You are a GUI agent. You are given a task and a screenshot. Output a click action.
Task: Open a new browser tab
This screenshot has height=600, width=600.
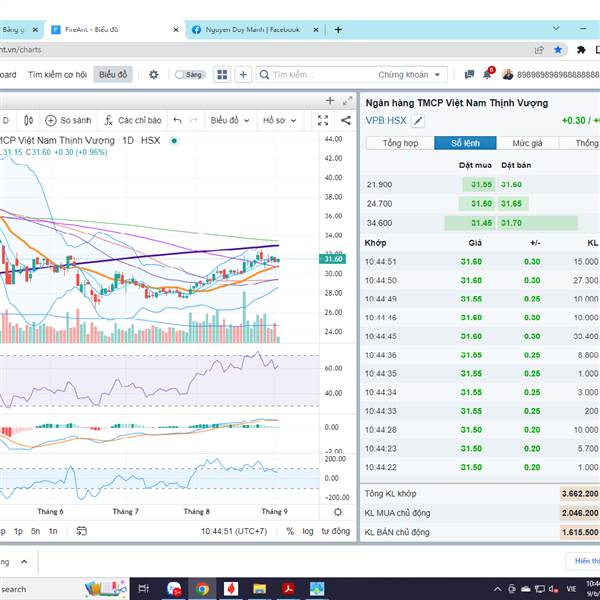338,30
